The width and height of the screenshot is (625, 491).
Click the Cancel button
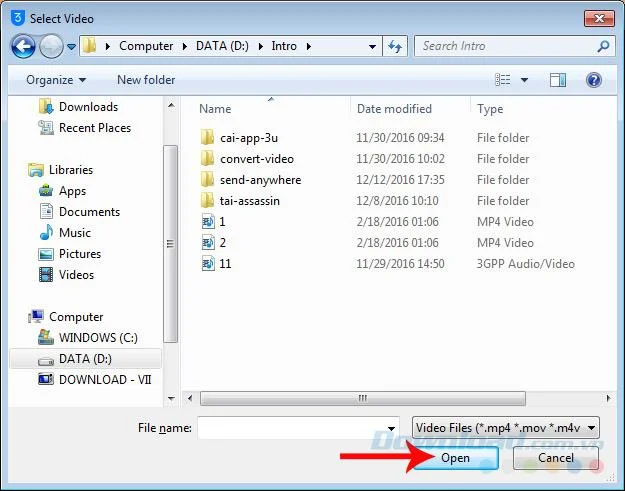pyautogui.click(x=556, y=458)
